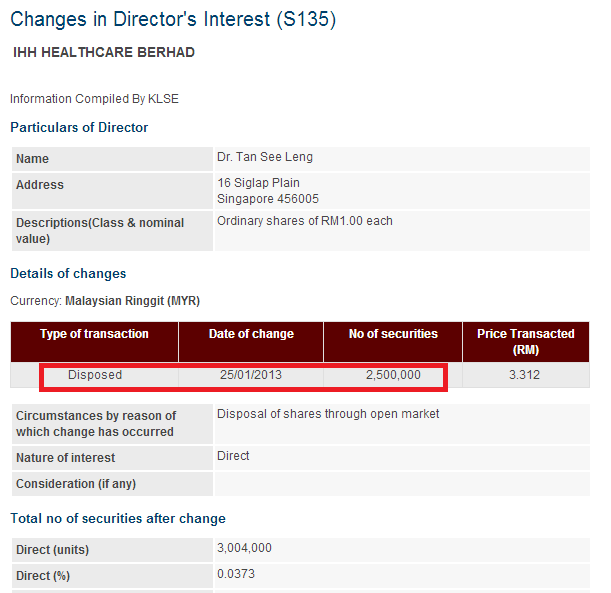Screen dimensions: 611x593
Task: Click the 'No of securities' column header
Action: [393, 342]
